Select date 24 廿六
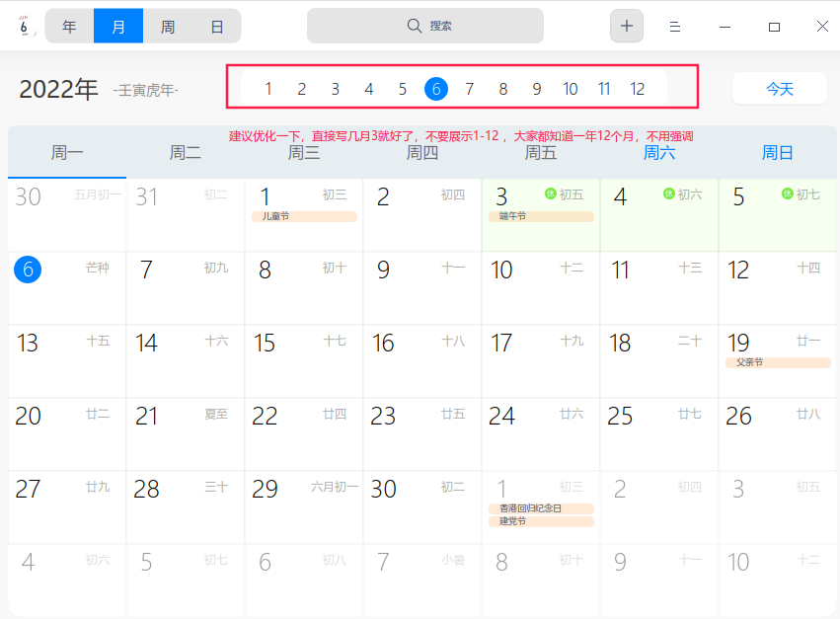The image size is (840, 619). click(x=541, y=434)
